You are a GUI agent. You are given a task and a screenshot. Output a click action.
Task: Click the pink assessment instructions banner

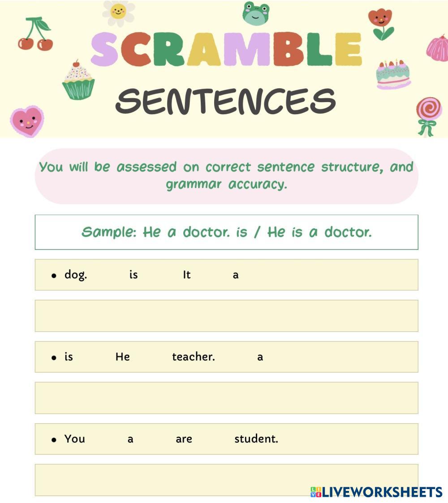tap(226, 176)
